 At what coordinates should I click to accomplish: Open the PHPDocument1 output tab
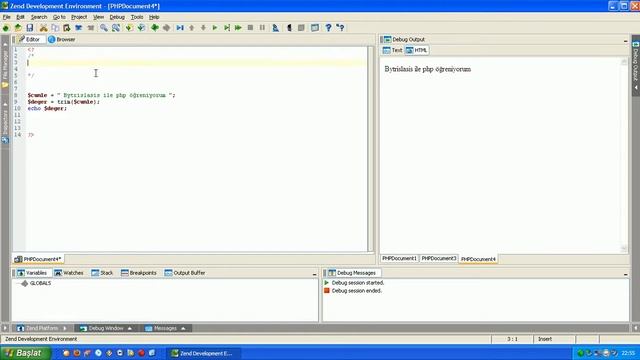(x=399, y=258)
